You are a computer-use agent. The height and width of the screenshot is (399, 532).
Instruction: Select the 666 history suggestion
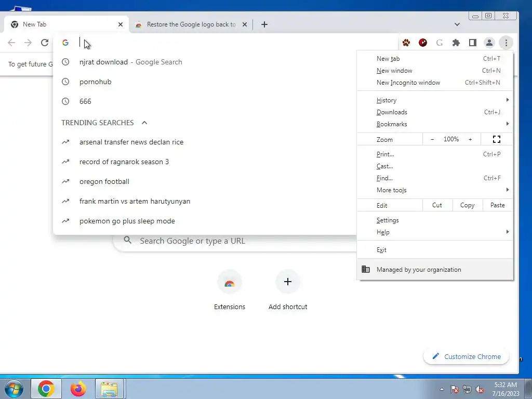[205, 101]
